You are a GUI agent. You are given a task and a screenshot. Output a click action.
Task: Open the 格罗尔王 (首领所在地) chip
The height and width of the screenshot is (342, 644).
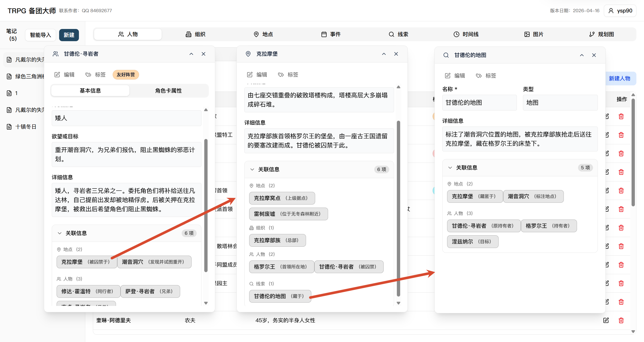coord(282,267)
